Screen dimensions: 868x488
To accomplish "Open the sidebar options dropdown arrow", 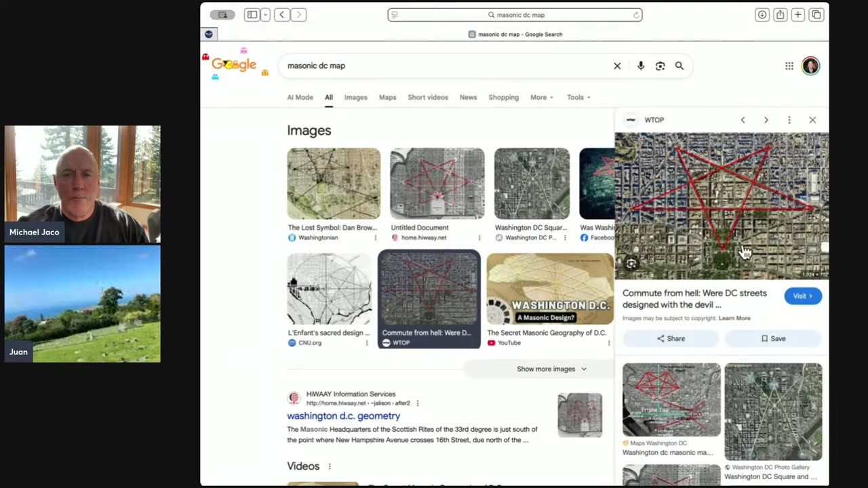I will pos(265,15).
